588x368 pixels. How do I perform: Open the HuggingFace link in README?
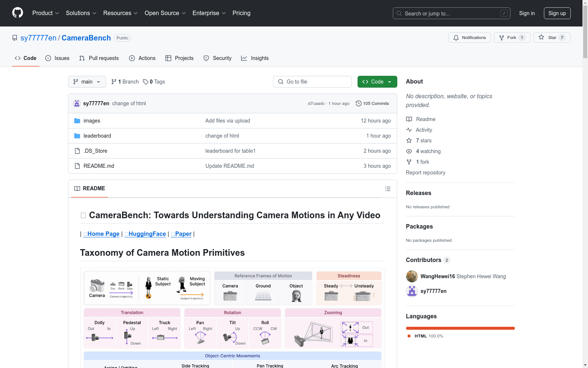click(x=145, y=234)
